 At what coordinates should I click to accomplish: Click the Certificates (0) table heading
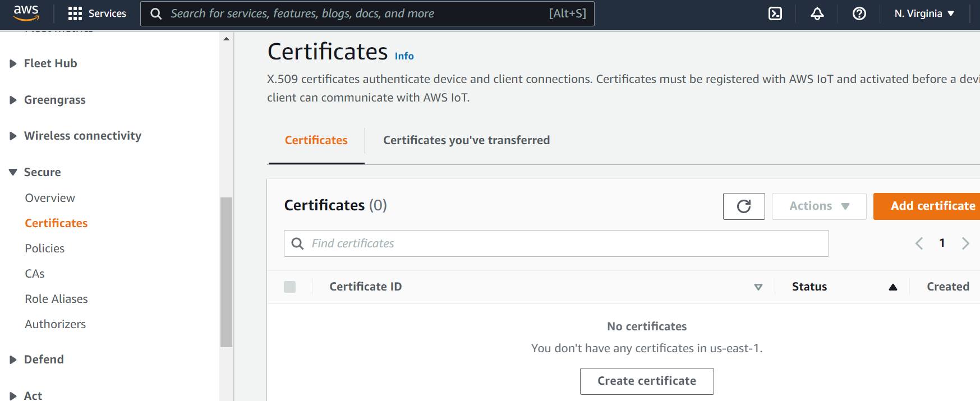click(x=335, y=205)
